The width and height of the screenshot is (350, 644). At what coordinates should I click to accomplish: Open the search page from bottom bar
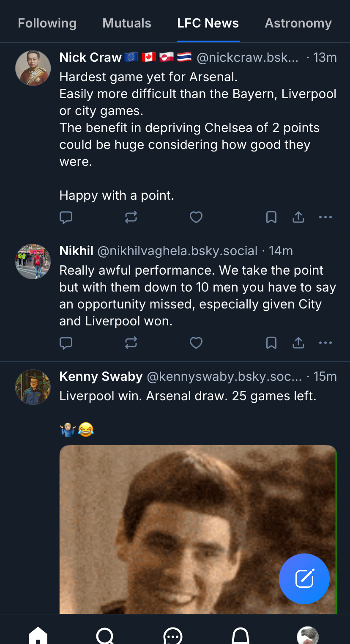105,635
